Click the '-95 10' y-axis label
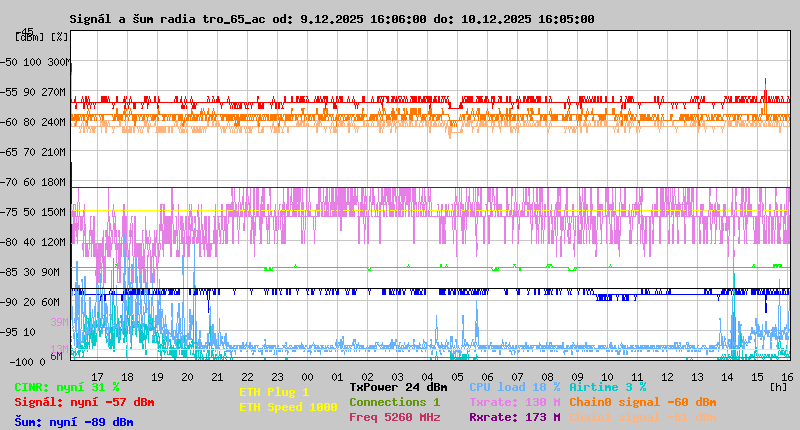The height and width of the screenshot is (430, 800). [18, 332]
